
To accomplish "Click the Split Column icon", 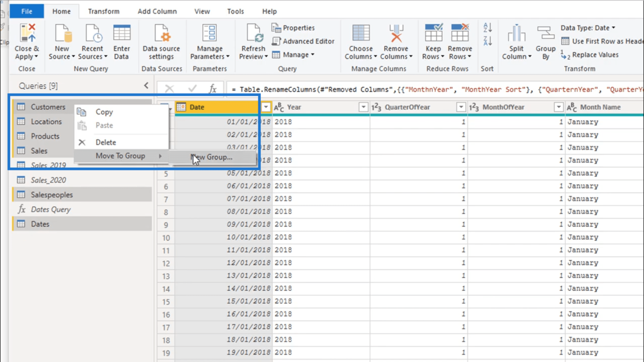I will [516, 33].
